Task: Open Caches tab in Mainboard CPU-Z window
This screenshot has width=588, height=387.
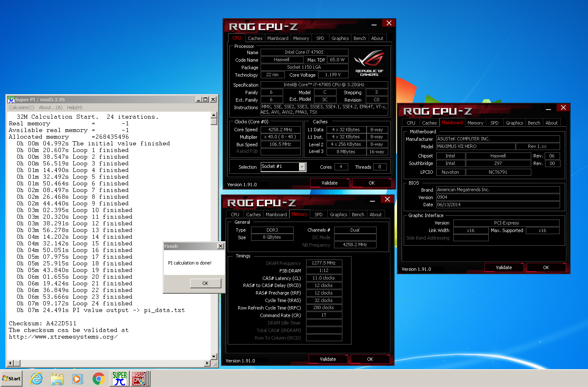Action: (x=429, y=123)
